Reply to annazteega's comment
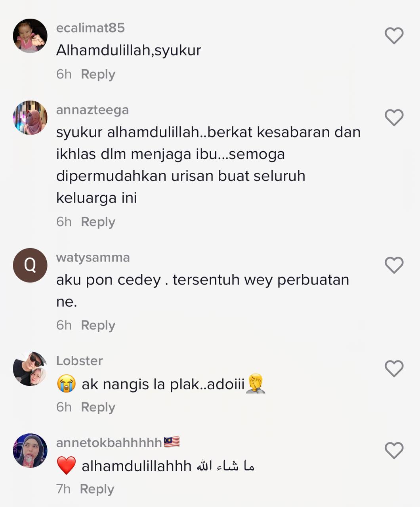 [98, 222]
